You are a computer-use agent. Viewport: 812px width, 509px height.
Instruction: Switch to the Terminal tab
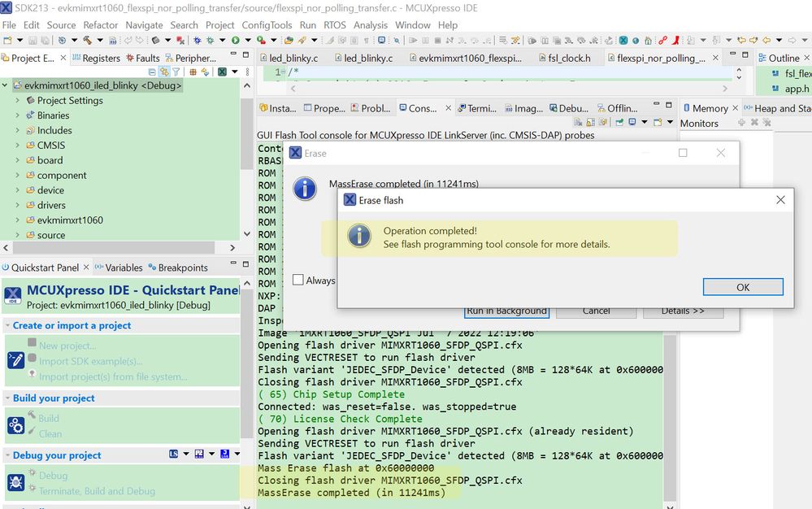477,108
